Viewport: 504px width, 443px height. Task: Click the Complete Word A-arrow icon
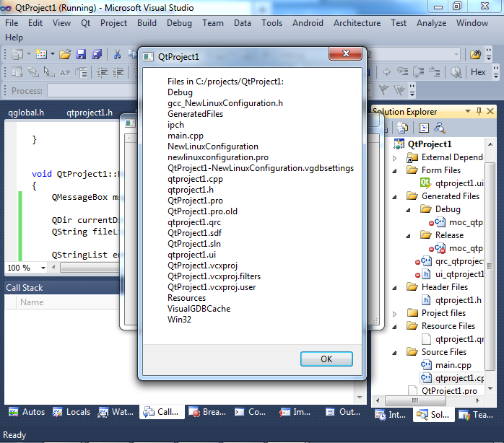(65, 73)
